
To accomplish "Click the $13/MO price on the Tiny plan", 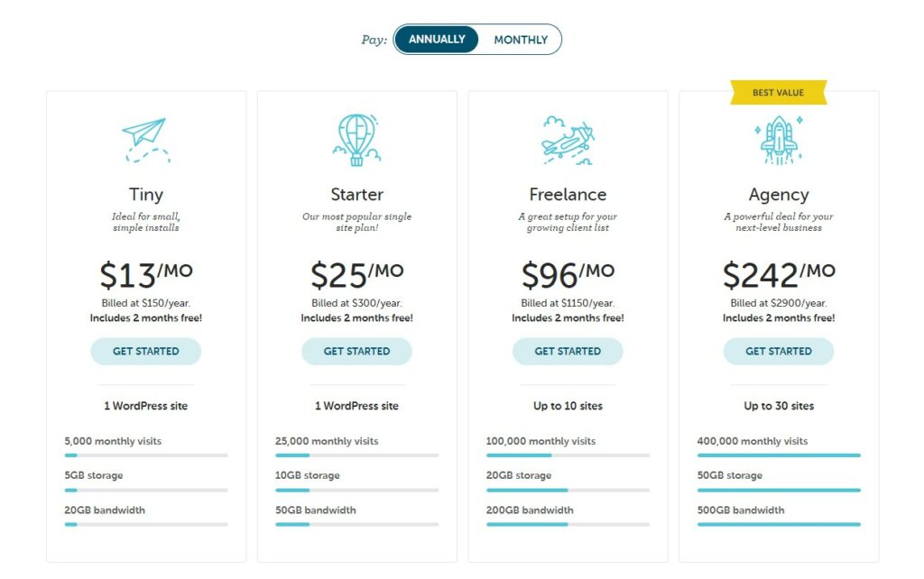I will click(145, 273).
